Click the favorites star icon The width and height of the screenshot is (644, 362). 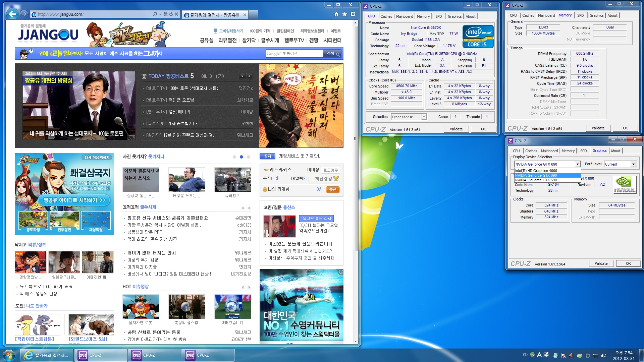(x=344, y=14)
